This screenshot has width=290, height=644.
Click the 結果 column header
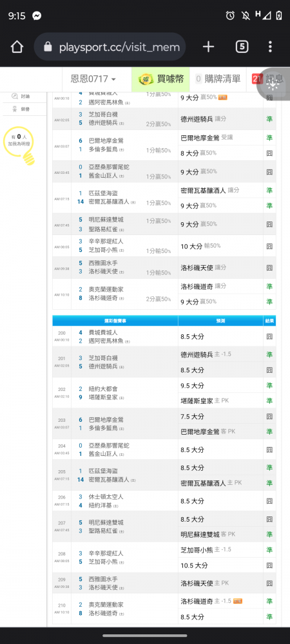click(269, 320)
